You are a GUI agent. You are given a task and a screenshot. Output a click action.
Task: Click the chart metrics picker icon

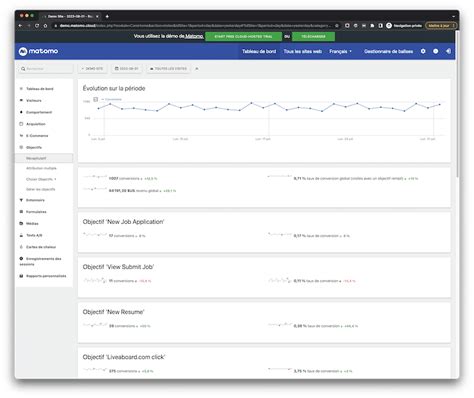pyautogui.click(x=96, y=99)
